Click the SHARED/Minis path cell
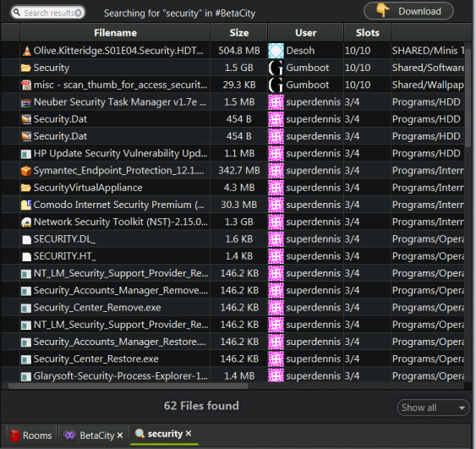The image size is (476, 449). (428, 51)
